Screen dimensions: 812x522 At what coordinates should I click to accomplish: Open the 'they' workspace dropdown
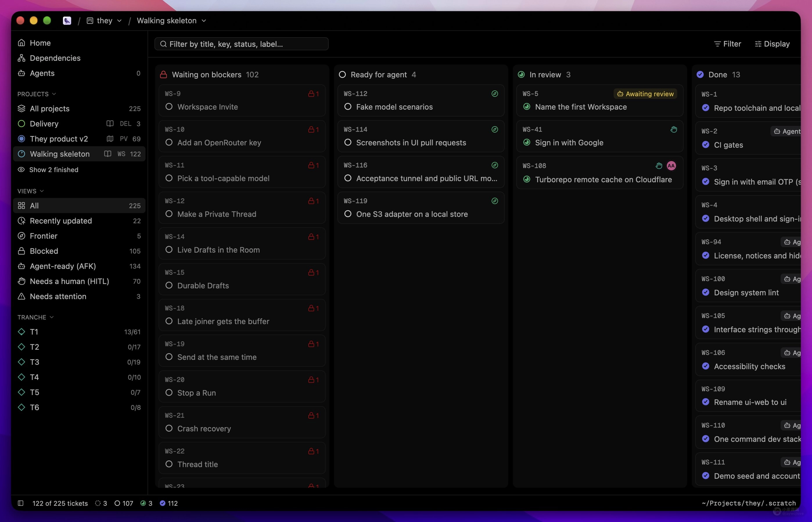[104, 21]
